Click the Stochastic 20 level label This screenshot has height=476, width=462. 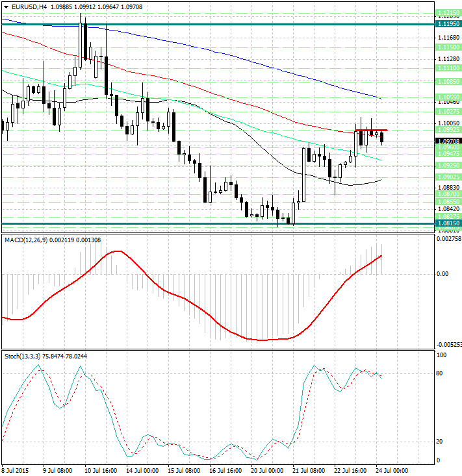pos(439,442)
